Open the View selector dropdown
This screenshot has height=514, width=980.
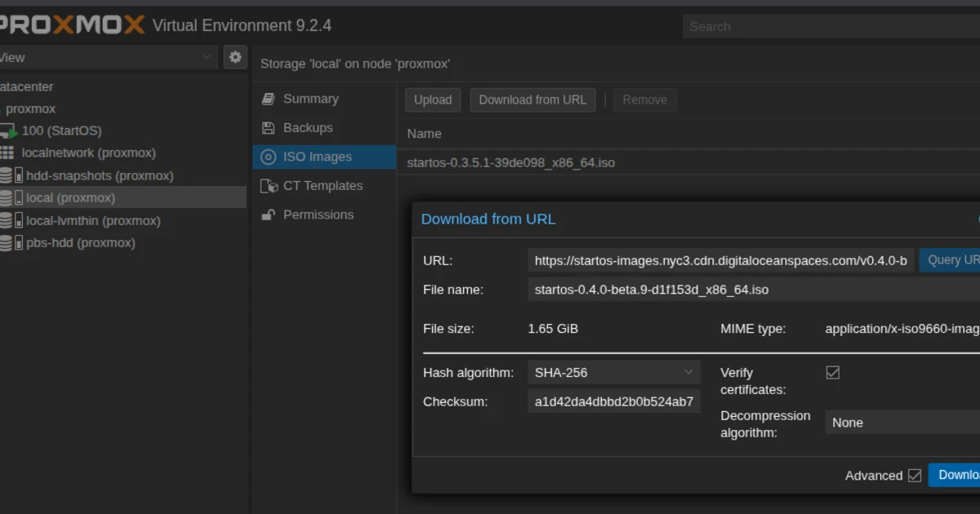108,57
